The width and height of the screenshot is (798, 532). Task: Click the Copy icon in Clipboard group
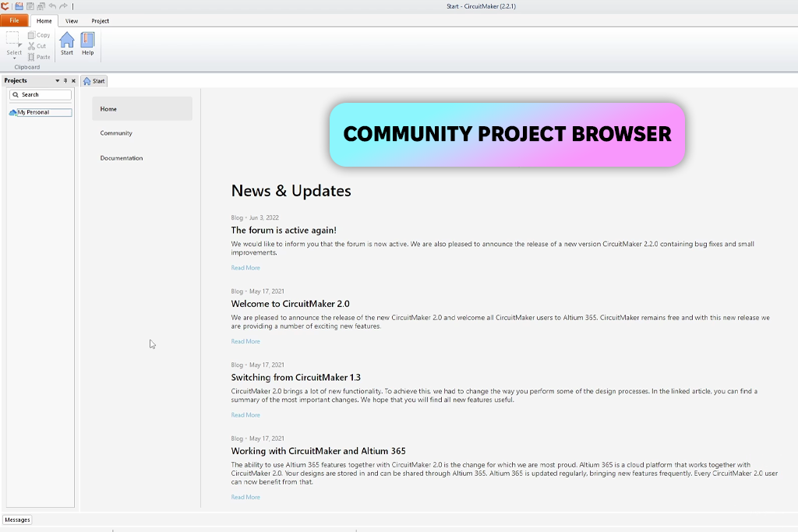tap(31, 35)
